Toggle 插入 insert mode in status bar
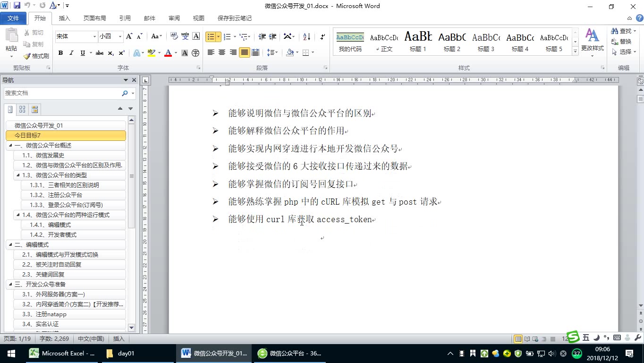Image resolution: width=644 pixels, height=363 pixels. [119, 339]
